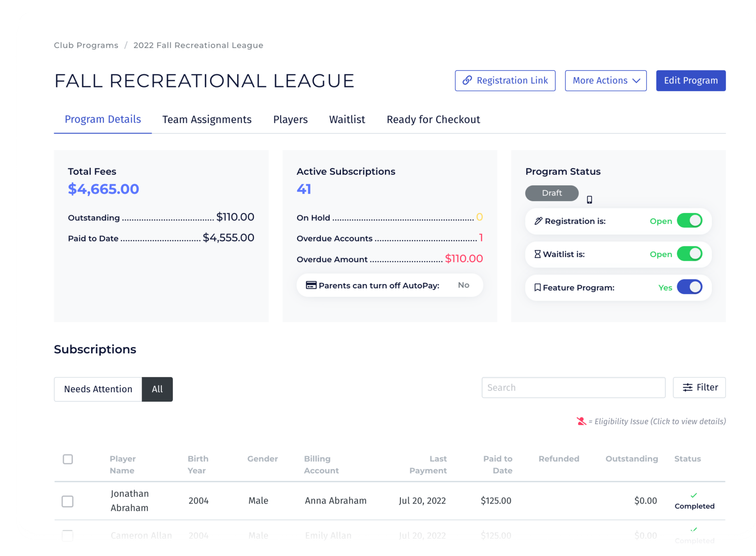Select the All subscriptions segment
Image resolution: width=756 pixels, height=556 pixels.
157,389
